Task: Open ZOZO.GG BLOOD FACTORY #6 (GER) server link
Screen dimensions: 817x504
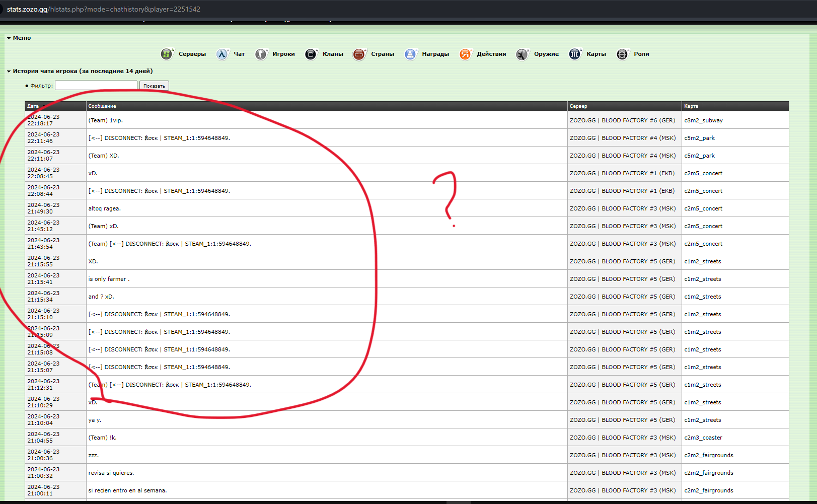Action: [x=622, y=120]
